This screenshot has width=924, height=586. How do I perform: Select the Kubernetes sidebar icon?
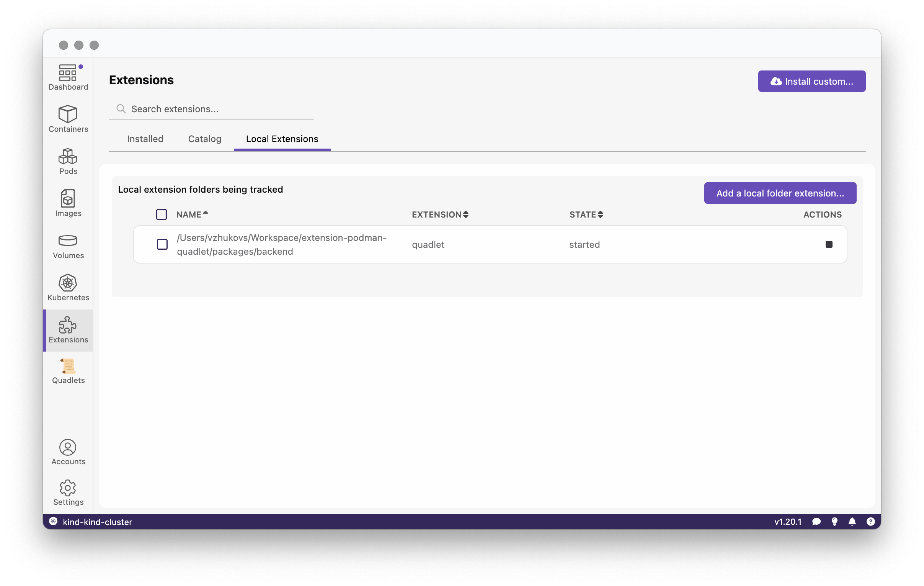68,288
